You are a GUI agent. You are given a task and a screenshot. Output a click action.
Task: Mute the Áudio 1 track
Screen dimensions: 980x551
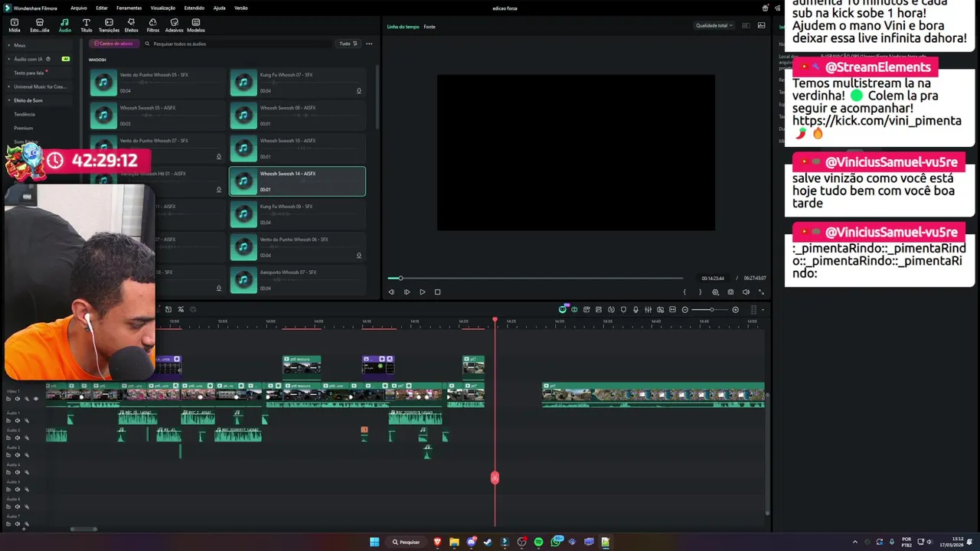coord(18,420)
